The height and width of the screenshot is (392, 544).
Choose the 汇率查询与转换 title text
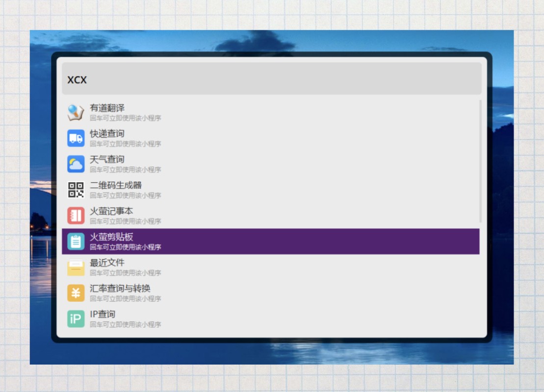(x=120, y=289)
